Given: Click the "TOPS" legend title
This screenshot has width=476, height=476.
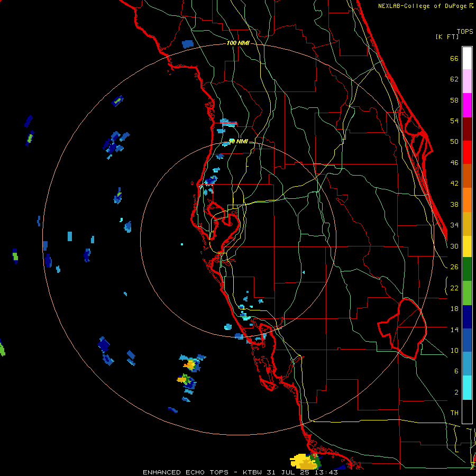Looking at the screenshot, I should (x=465, y=31).
